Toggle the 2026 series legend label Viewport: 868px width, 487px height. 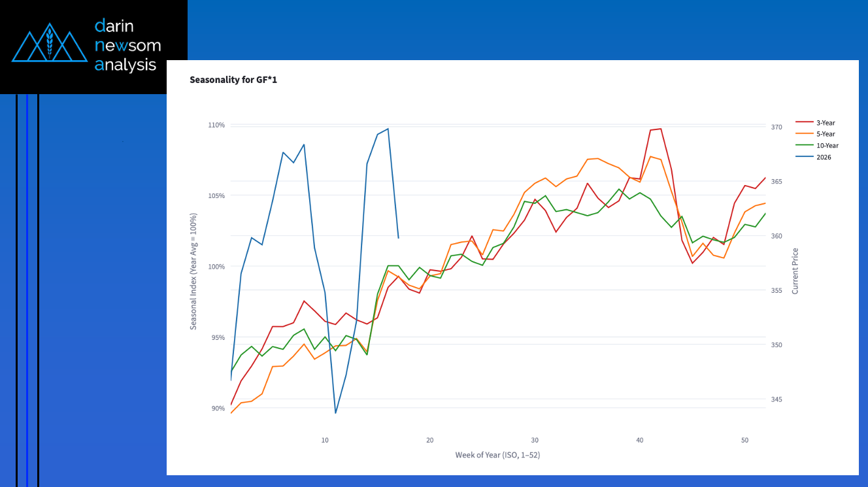pyautogui.click(x=824, y=158)
